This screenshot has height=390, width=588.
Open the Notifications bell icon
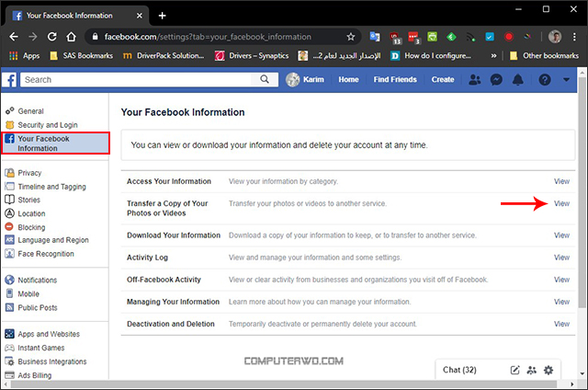(518, 80)
